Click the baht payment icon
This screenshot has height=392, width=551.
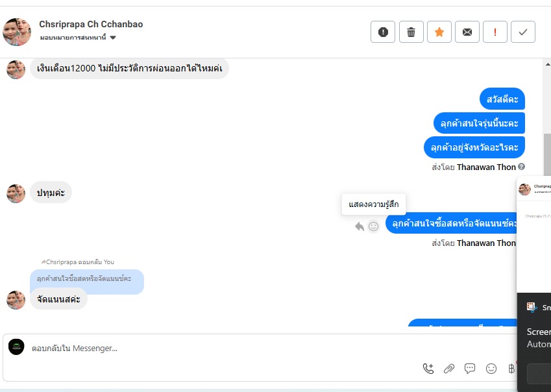[511, 369]
